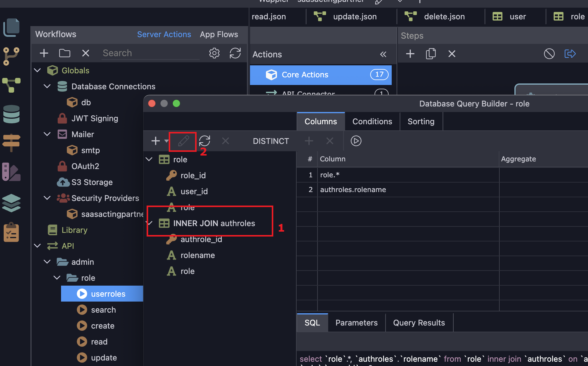Viewport: 588px width, 366px height.
Task: Duplicate step using the copy icon in Steps
Action: [431, 54]
